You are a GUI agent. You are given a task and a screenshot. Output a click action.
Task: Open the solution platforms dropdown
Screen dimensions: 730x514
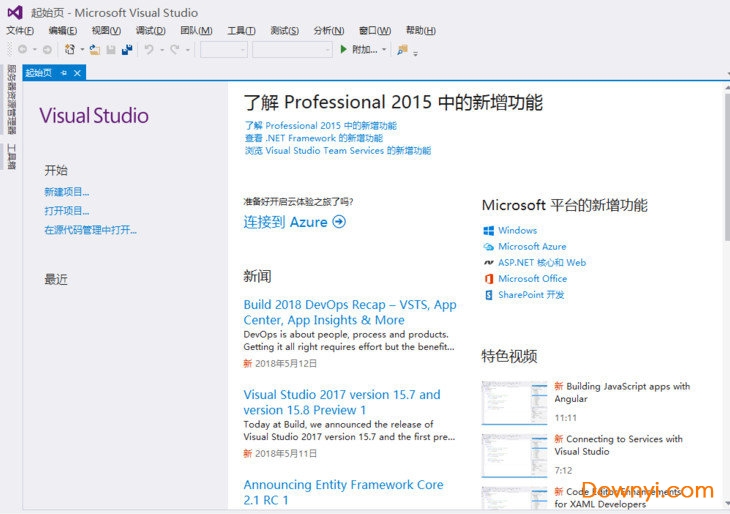[x=291, y=49]
